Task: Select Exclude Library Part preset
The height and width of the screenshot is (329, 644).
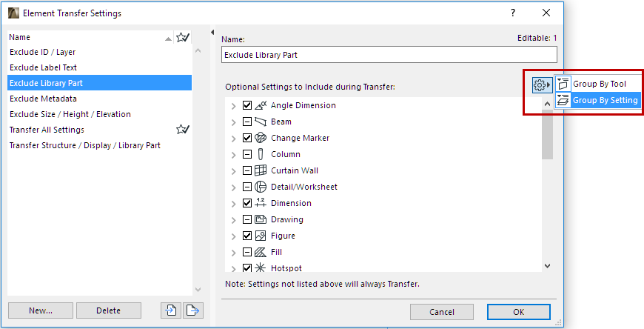Action: (99, 83)
